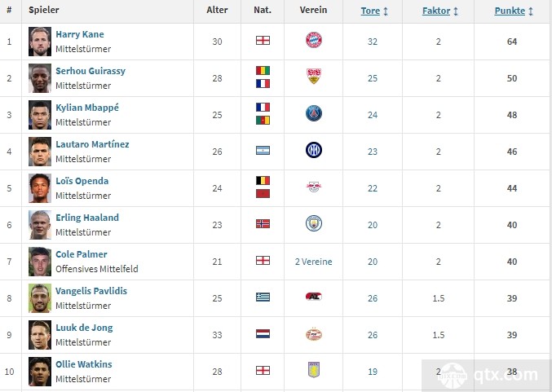Click Lautaro Martínez's portrait thumbnail

pos(40,151)
